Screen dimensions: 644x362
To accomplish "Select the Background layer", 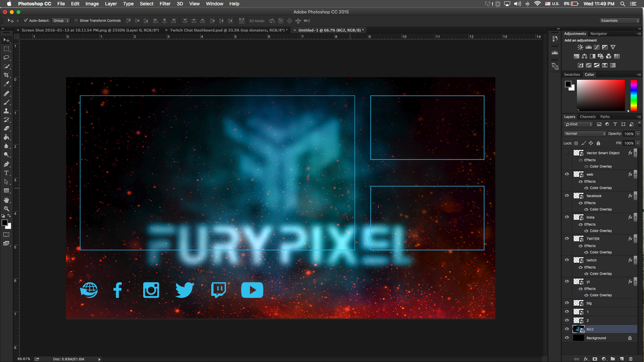I will pyautogui.click(x=596, y=338).
